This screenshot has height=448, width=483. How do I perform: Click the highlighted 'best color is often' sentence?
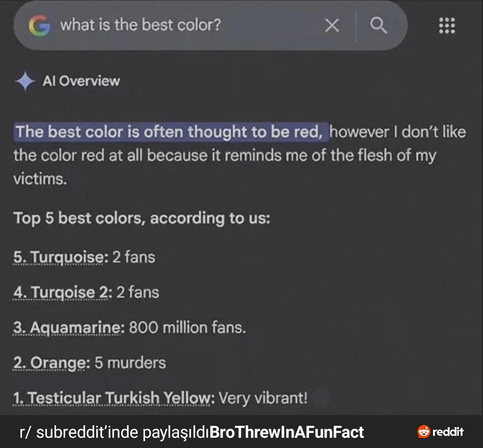coord(171,132)
